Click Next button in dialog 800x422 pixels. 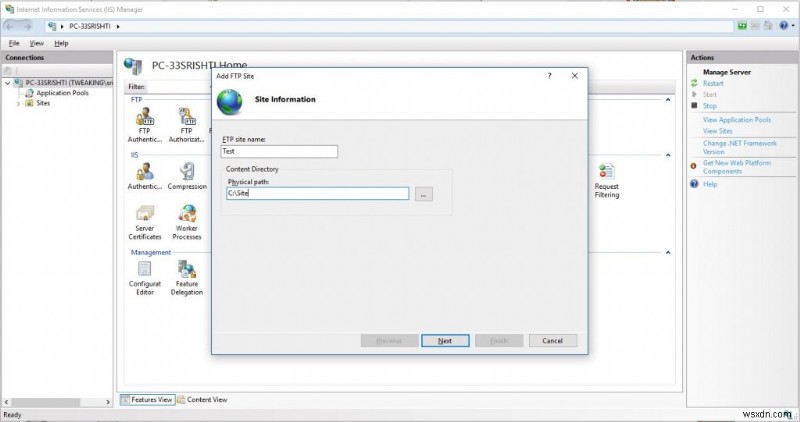(445, 341)
